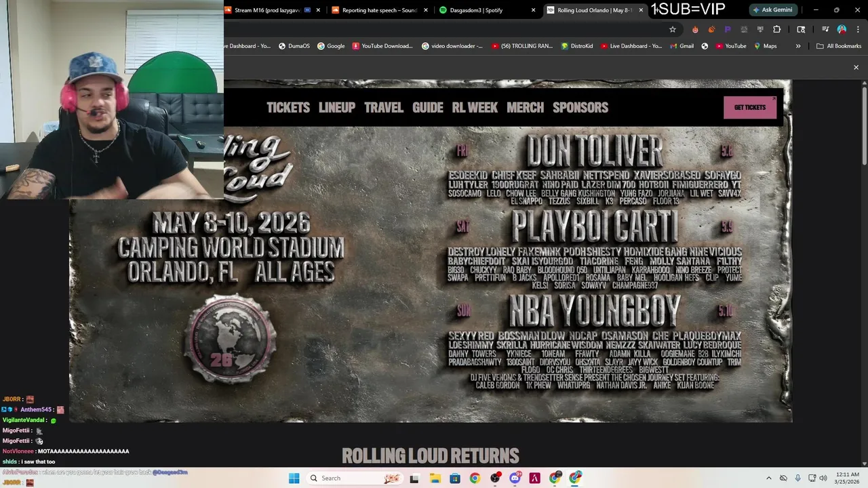Click the NBA YOUNGBOY headliner text

tap(595, 310)
